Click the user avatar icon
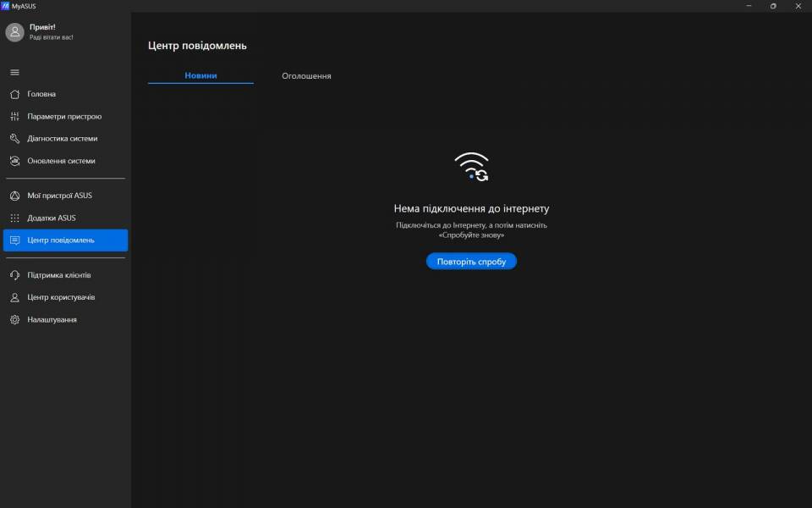 tap(14, 32)
